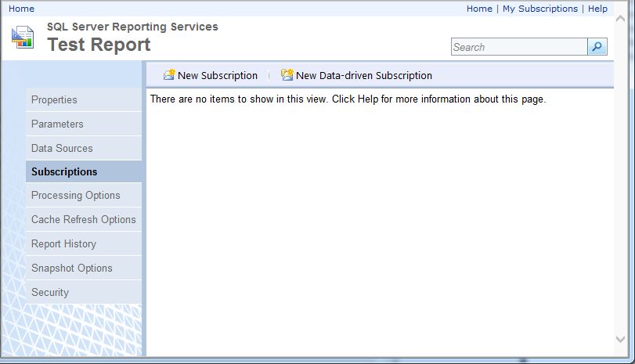Click the New Data-driven Subscription icon
This screenshot has width=635, height=364.
coord(287,75)
